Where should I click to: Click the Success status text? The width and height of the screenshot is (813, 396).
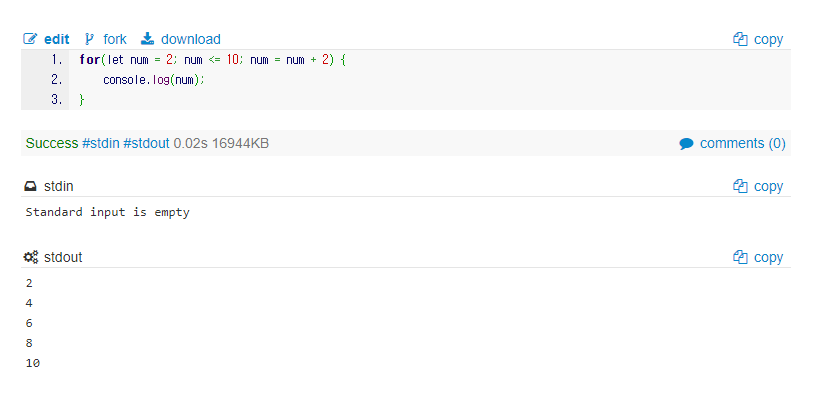tap(52, 144)
